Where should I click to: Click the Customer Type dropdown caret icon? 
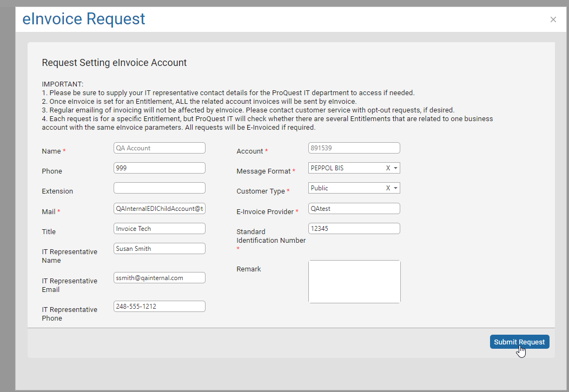click(x=396, y=188)
